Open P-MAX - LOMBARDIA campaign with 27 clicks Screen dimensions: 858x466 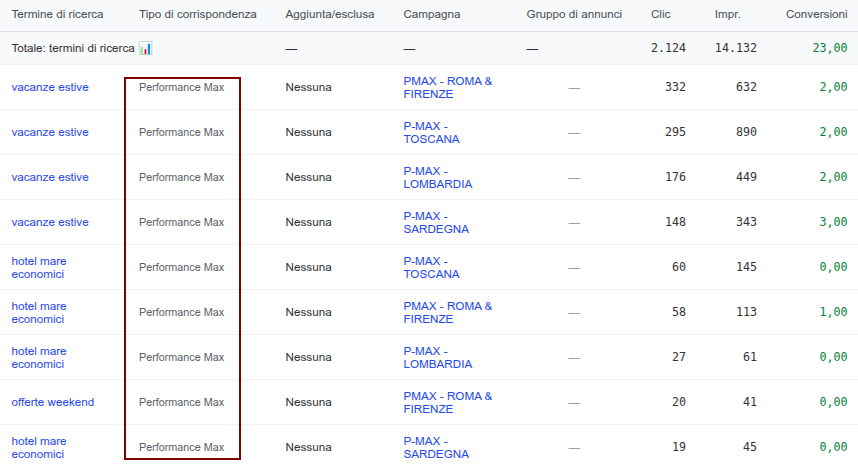point(438,357)
